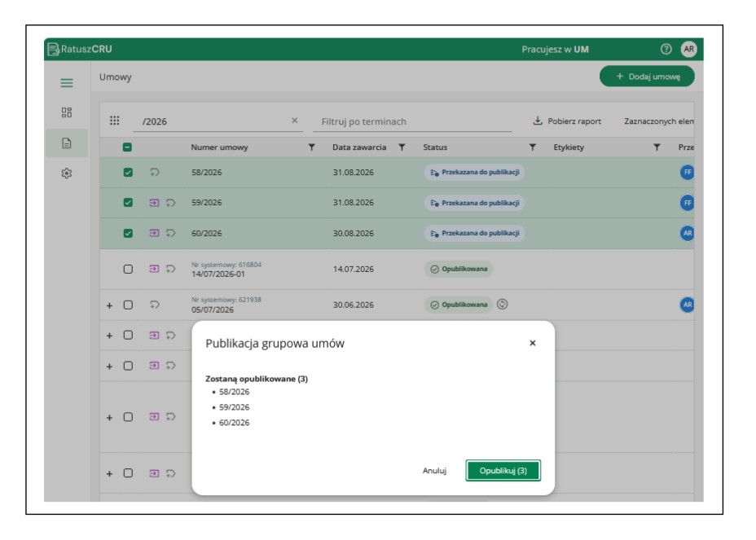This screenshot has width=756, height=540.
Task: Toggle the select-all header checkbox
Action: click(x=127, y=147)
